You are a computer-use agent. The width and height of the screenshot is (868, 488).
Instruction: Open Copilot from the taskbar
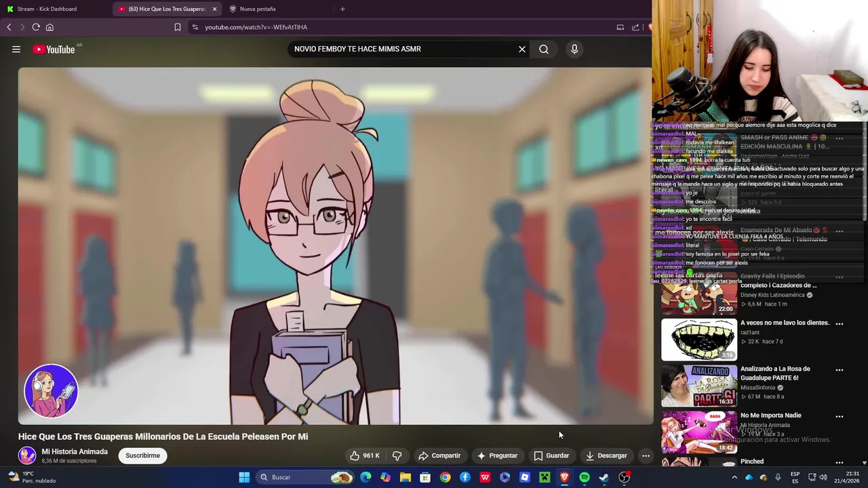[x=385, y=477]
